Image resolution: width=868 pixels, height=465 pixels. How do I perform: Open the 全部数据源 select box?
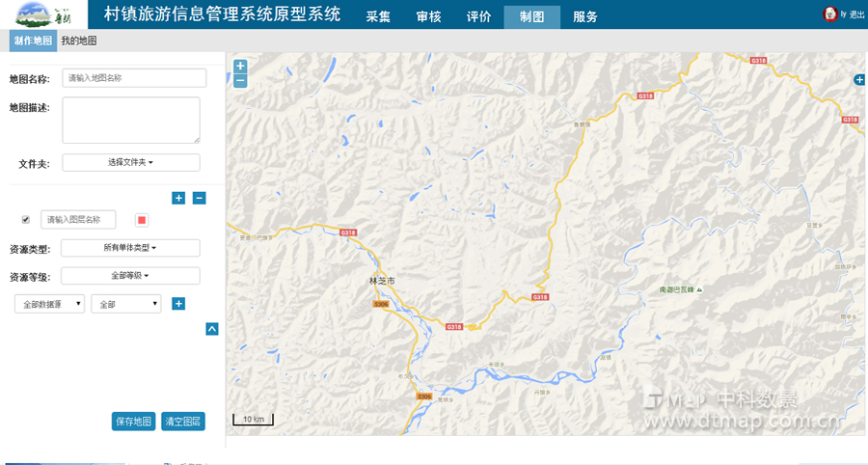click(50, 304)
